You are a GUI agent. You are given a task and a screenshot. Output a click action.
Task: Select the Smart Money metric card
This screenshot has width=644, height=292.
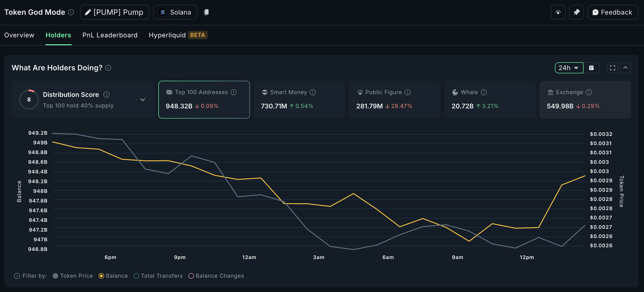[x=299, y=99]
